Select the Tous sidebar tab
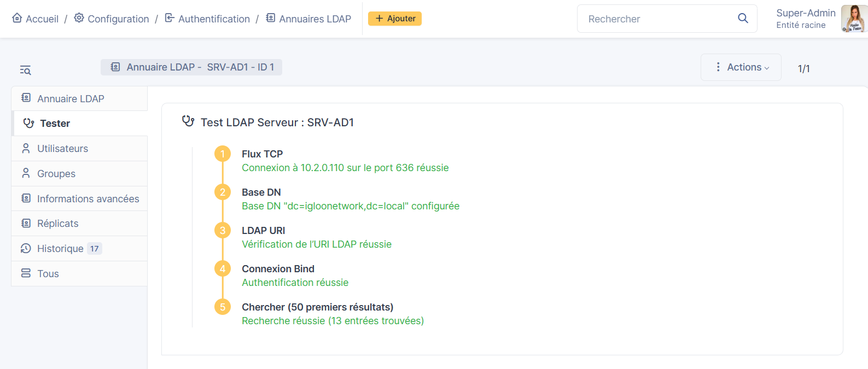This screenshot has width=868, height=369. [x=79, y=274]
